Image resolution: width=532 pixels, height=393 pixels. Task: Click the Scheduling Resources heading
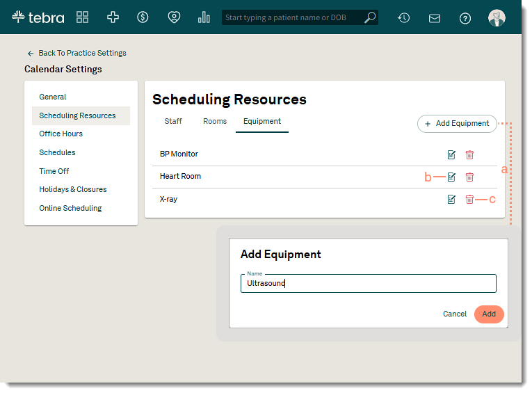229,99
